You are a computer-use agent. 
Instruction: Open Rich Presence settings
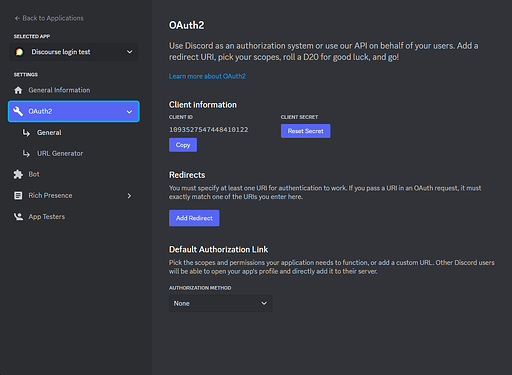tap(50, 195)
